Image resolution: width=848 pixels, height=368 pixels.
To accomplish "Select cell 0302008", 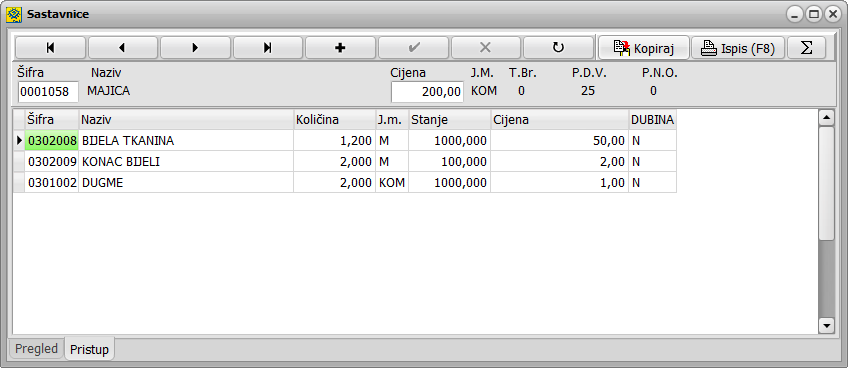I will coord(52,141).
